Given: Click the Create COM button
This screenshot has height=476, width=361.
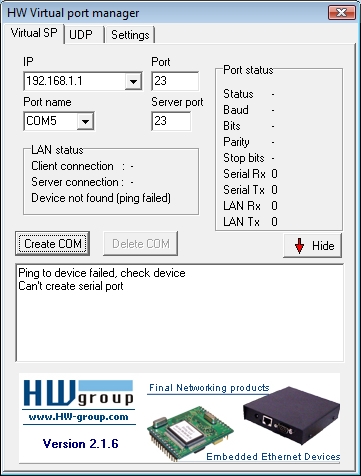Looking at the screenshot, I should 53,244.
